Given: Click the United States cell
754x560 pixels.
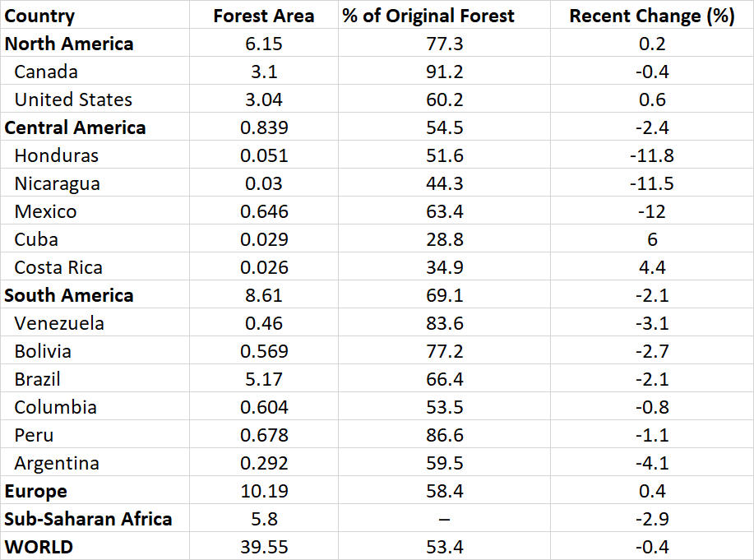Looking at the screenshot, I should coord(73,100).
